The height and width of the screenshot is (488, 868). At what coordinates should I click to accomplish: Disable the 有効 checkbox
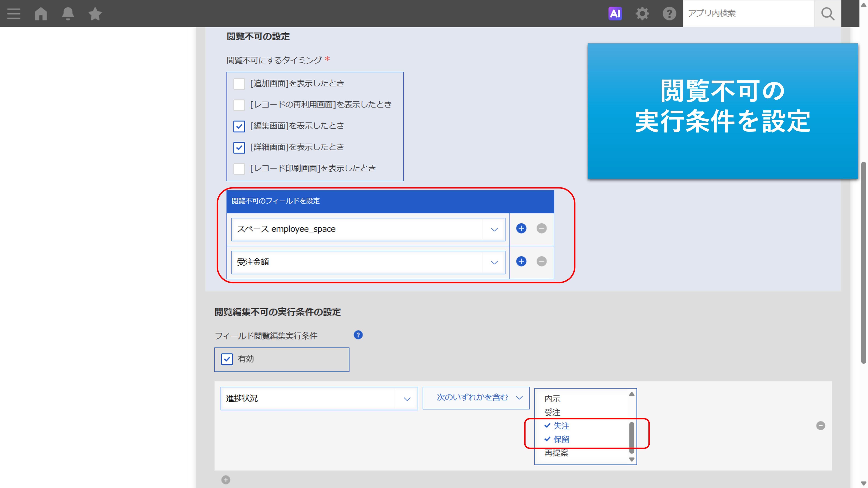click(x=227, y=359)
